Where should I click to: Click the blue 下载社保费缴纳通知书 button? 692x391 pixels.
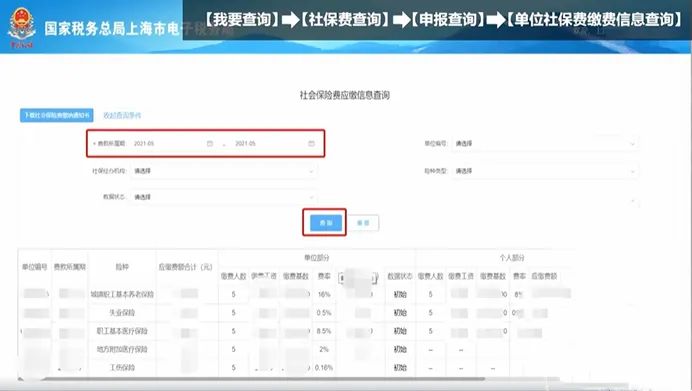[56, 115]
